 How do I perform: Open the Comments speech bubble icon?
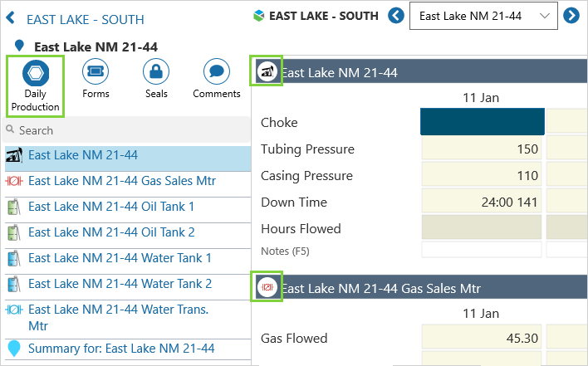tap(217, 73)
